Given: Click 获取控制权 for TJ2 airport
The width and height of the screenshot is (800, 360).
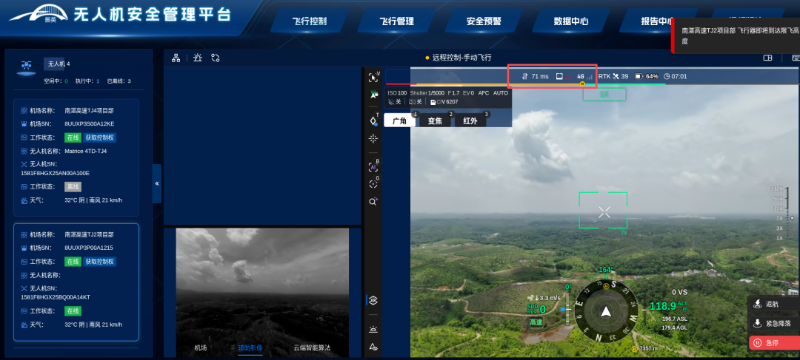Looking at the screenshot, I should [x=100, y=262].
